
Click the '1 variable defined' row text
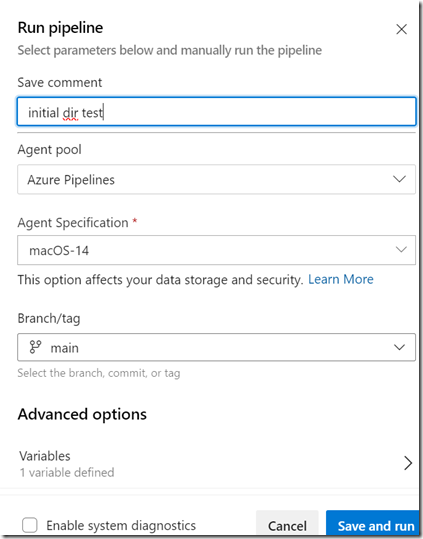point(67,473)
